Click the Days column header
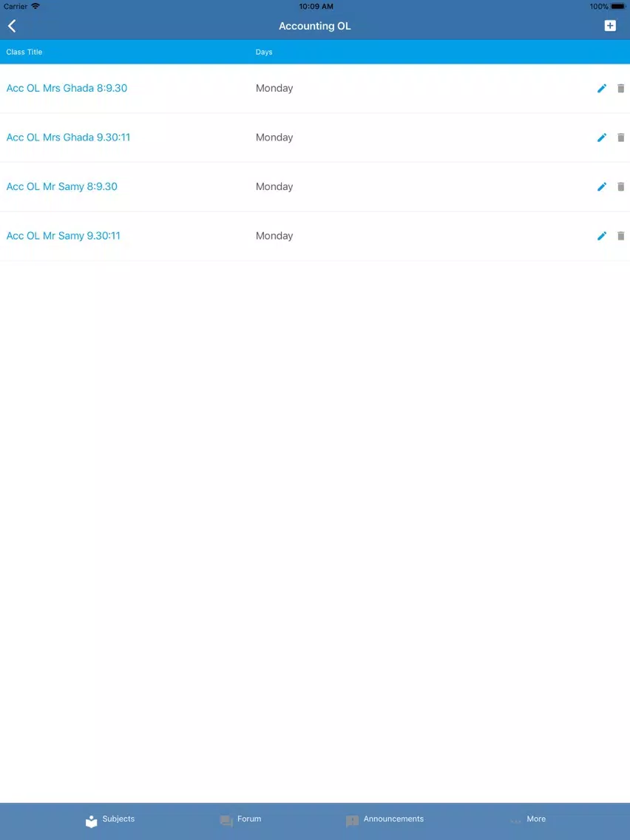The width and height of the screenshot is (630, 840). [264, 52]
